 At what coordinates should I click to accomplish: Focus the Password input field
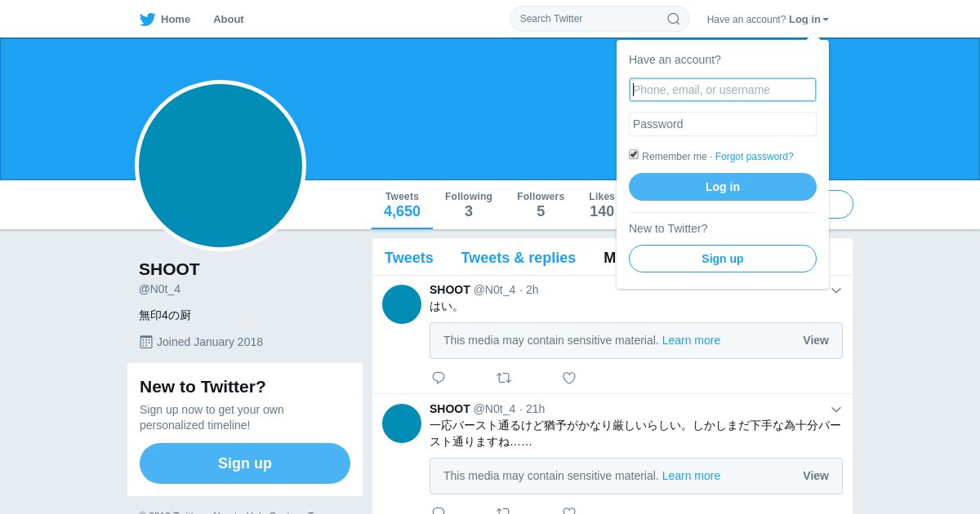pos(723,124)
